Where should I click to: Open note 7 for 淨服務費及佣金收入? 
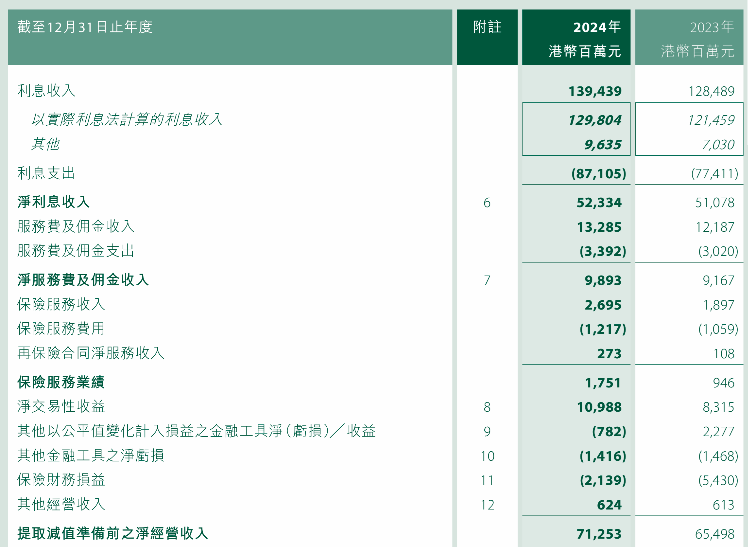487,281
